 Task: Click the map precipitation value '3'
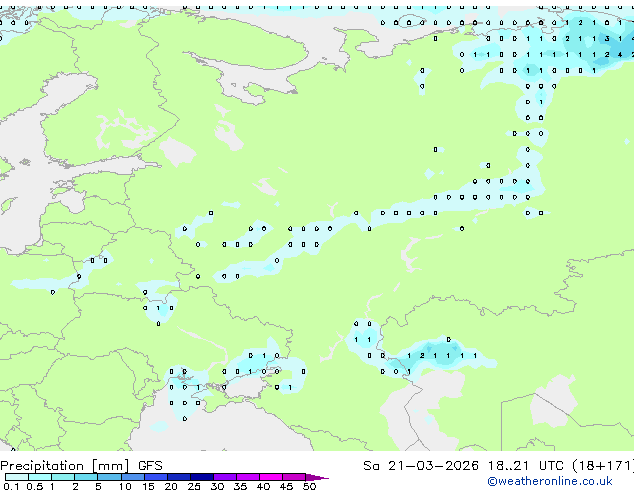click(x=607, y=39)
